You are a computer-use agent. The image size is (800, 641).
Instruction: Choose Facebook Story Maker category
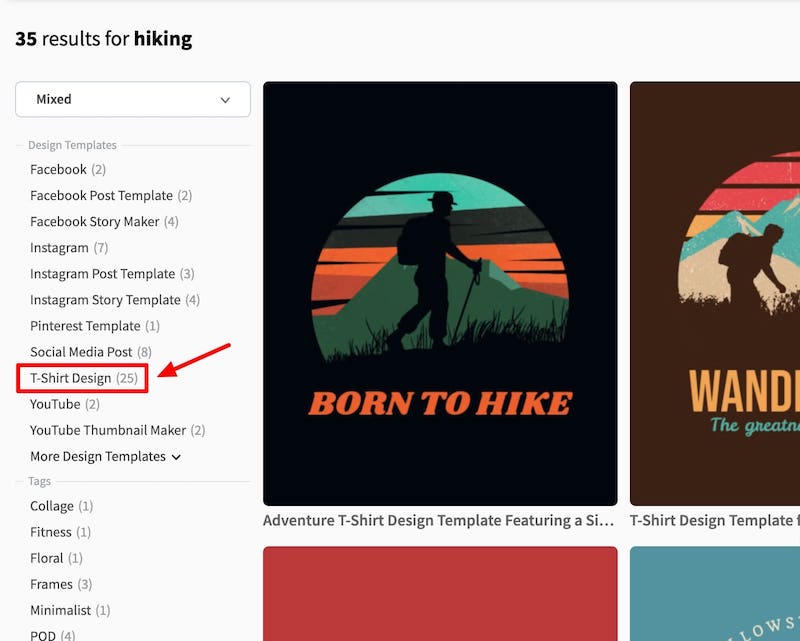click(x=94, y=222)
